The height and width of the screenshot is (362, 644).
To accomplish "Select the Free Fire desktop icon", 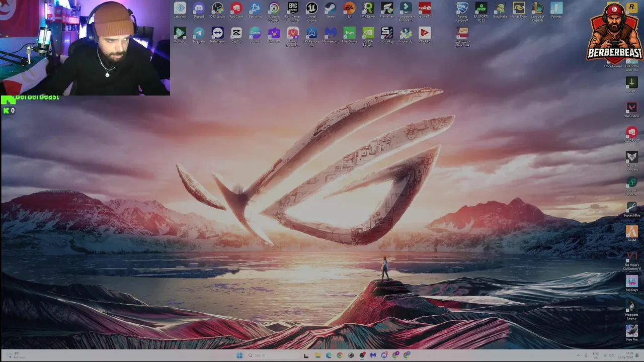I will 631,333.
